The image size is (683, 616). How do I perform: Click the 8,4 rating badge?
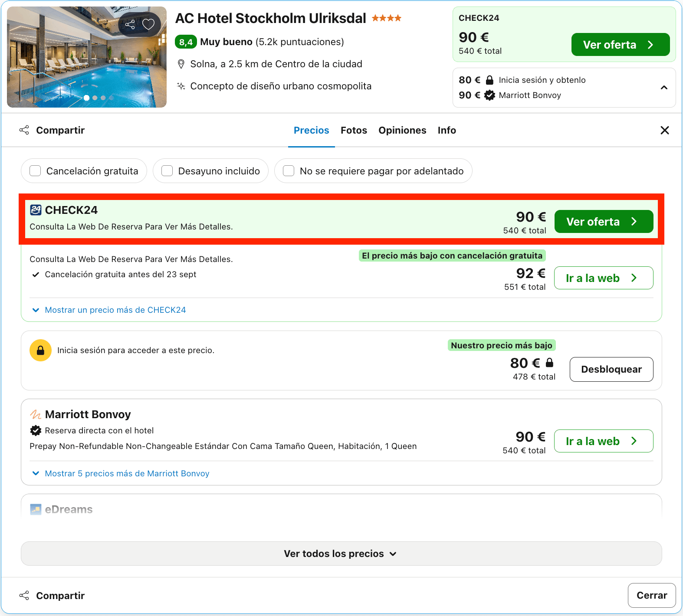click(186, 42)
